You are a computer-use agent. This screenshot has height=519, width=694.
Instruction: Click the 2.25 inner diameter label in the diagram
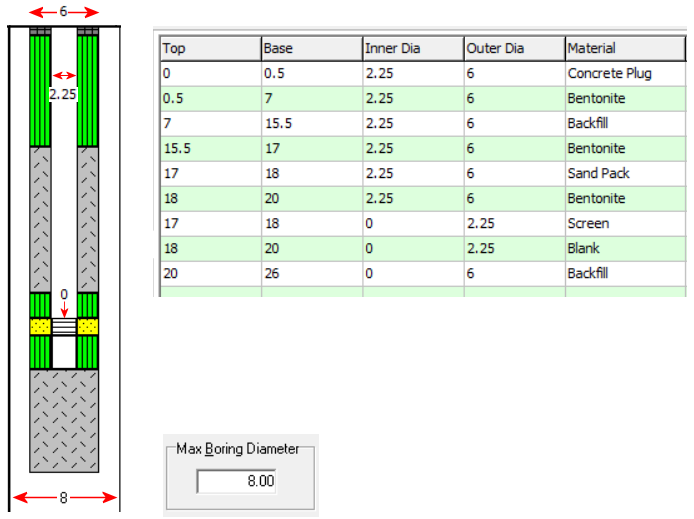tap(63, 93)
